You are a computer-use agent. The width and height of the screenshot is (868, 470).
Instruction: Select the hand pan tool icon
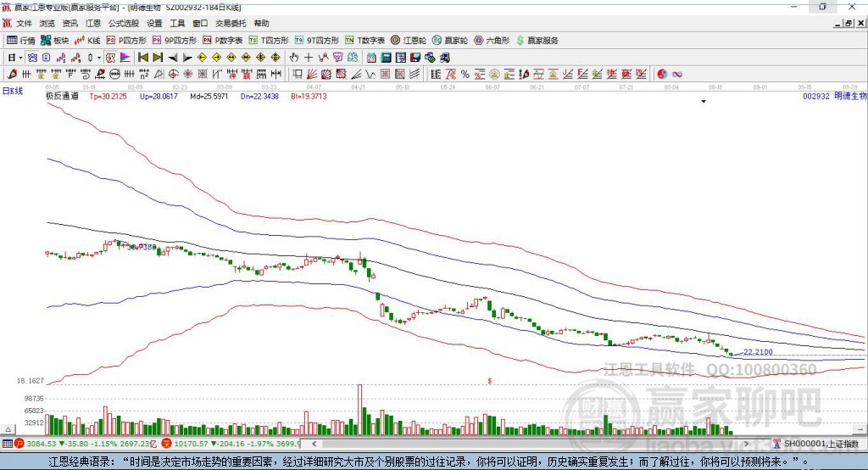pos(294,58)
